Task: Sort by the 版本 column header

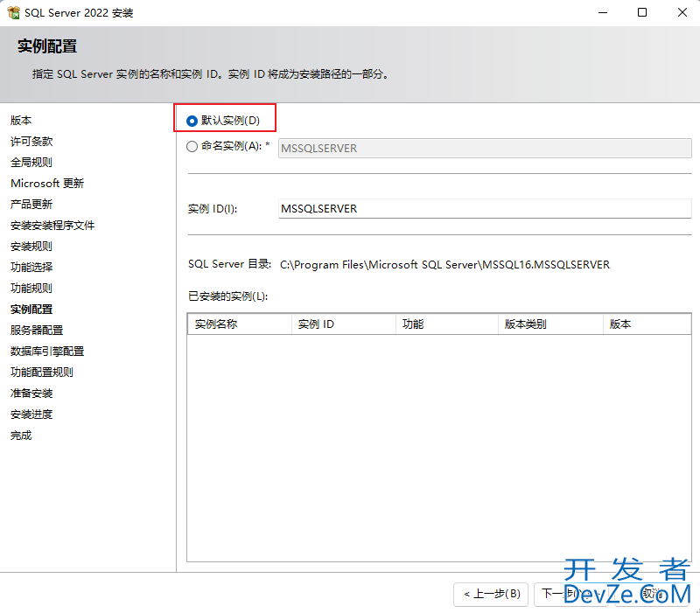Action: tap(647, 324)
